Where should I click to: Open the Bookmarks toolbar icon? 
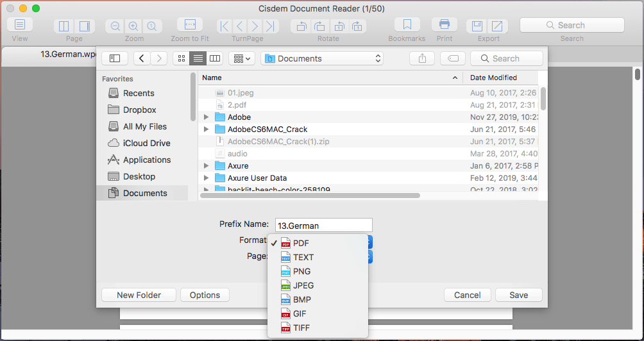[x=407, y=24]
